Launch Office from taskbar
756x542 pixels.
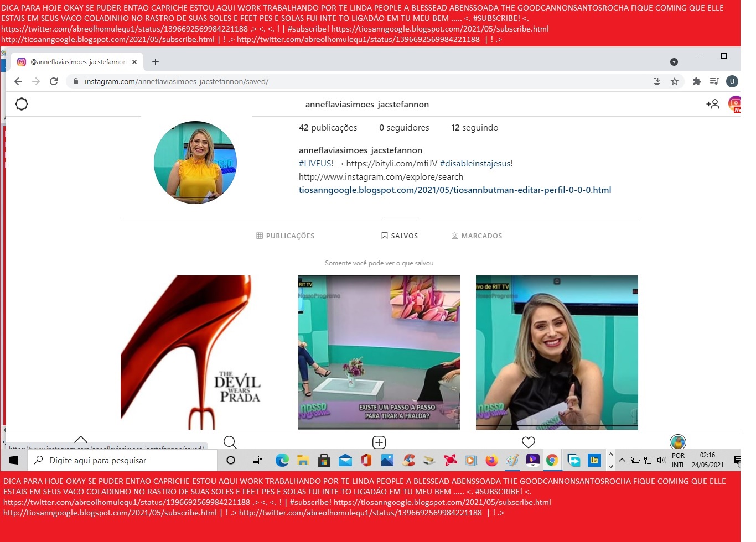tap(366, 460)
